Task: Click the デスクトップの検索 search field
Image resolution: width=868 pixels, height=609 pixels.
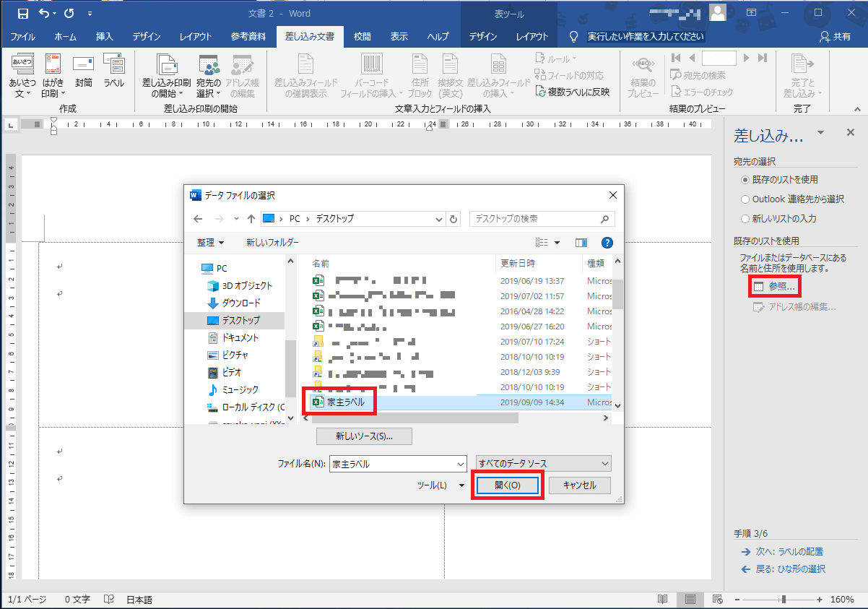Action: (534, 218)
